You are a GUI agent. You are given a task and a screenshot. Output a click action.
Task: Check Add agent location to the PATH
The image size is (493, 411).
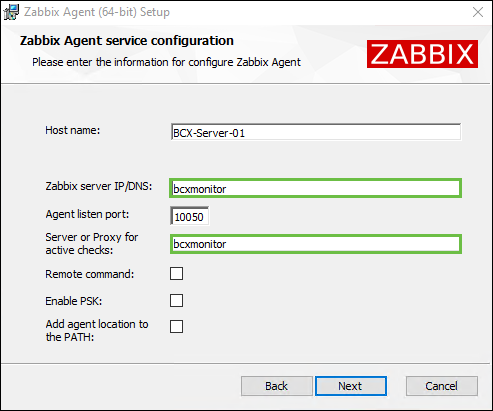click(176, 326)
